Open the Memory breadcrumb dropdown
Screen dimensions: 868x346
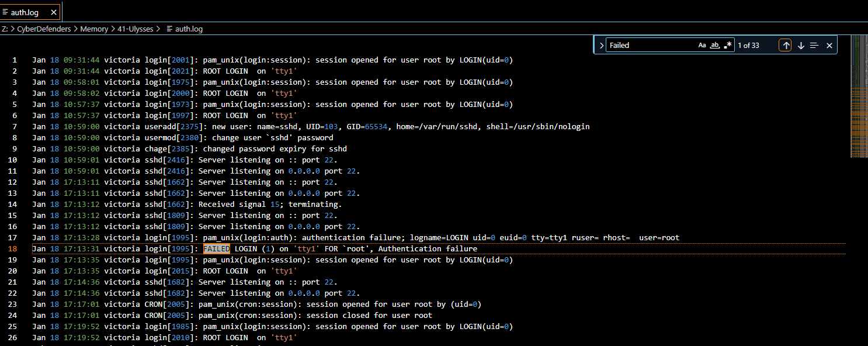pyautogui.click(x=94, y=29)
